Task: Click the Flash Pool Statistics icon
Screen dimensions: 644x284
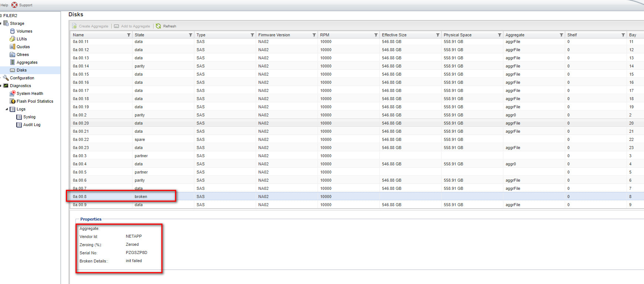Action: tap(13, 101)
